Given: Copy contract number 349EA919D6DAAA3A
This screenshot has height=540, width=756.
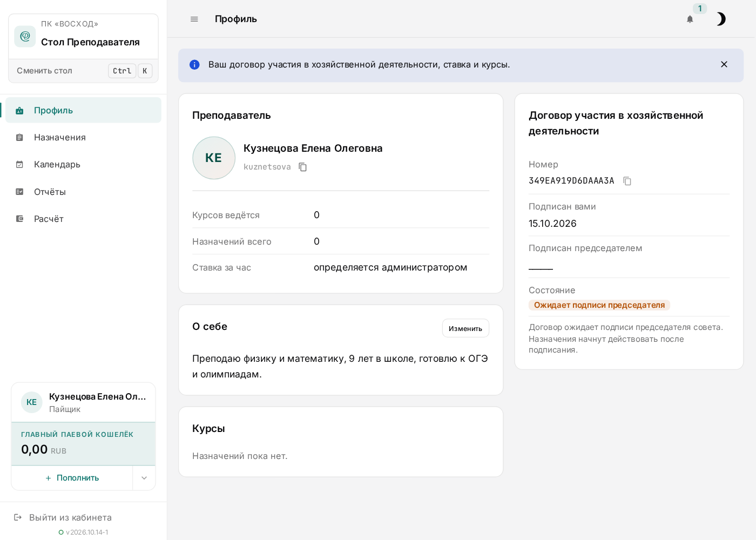Looking at the screenshot, I should [x=627, y=181].
